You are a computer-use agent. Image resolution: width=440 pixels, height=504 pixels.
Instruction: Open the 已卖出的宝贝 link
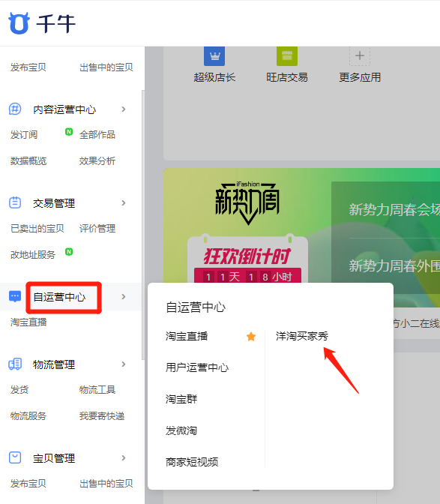coord(37,229)
